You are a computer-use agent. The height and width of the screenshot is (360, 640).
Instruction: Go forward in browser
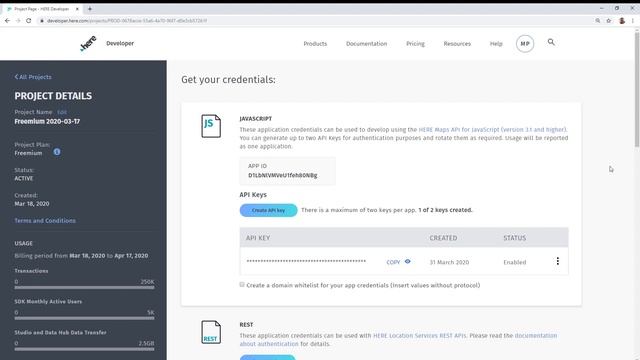[18, 20]
